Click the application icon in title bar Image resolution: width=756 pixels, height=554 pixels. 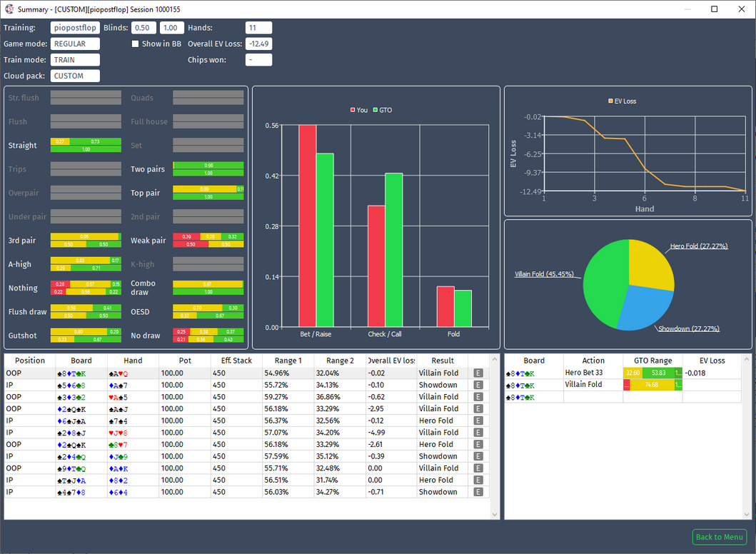click(x=9, y=9)
